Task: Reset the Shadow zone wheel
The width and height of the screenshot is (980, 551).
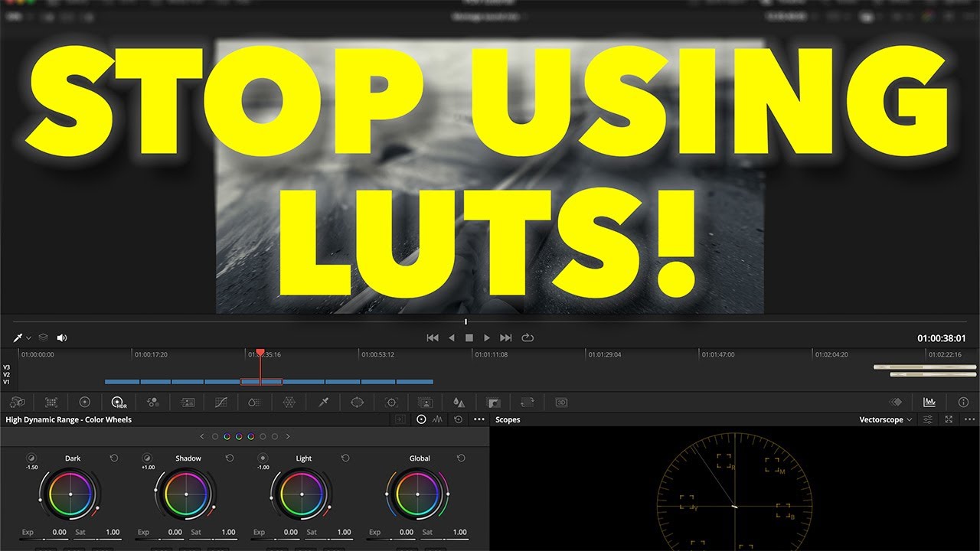Action: coord(230,458)
